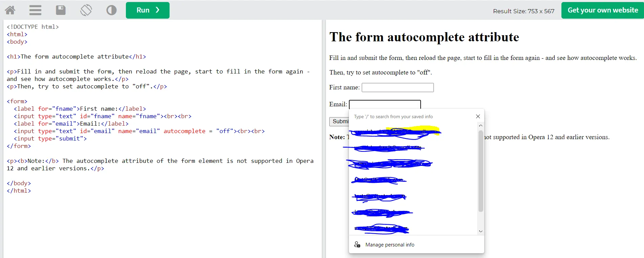
Task: Click the autofill list scroll-up arrow
Action: click(481, 125)
